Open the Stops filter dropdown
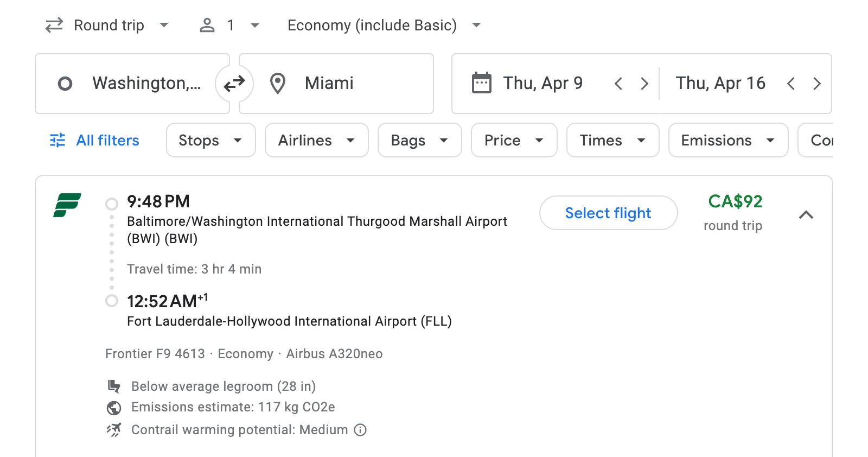This screenshot has height=457, width=868. click(x=210, y=140)
